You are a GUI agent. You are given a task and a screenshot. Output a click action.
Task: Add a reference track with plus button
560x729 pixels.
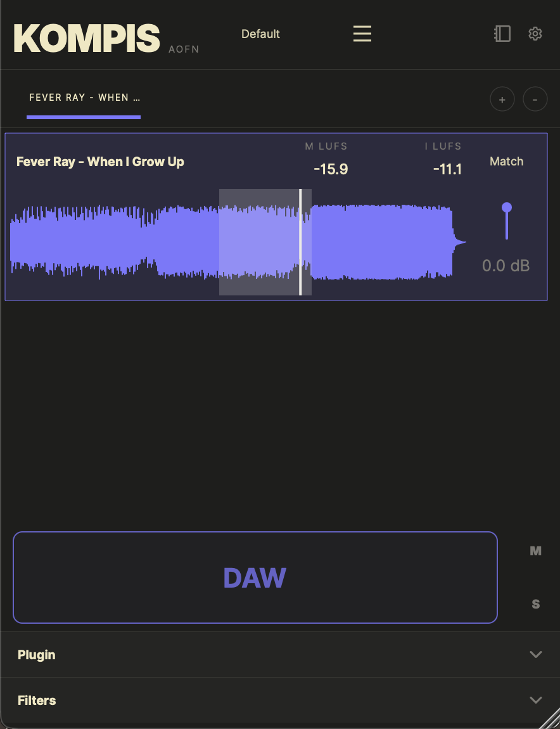(502, 99)
